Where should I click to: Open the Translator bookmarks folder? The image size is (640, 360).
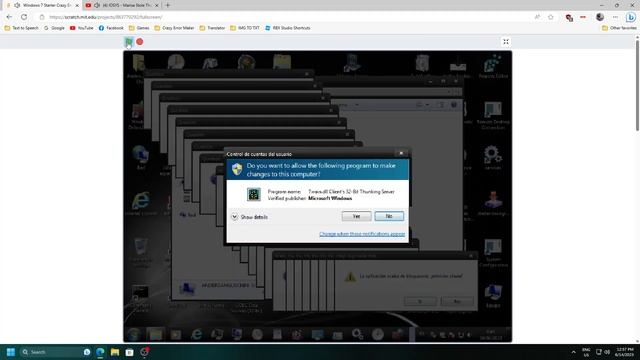point(212,28)
